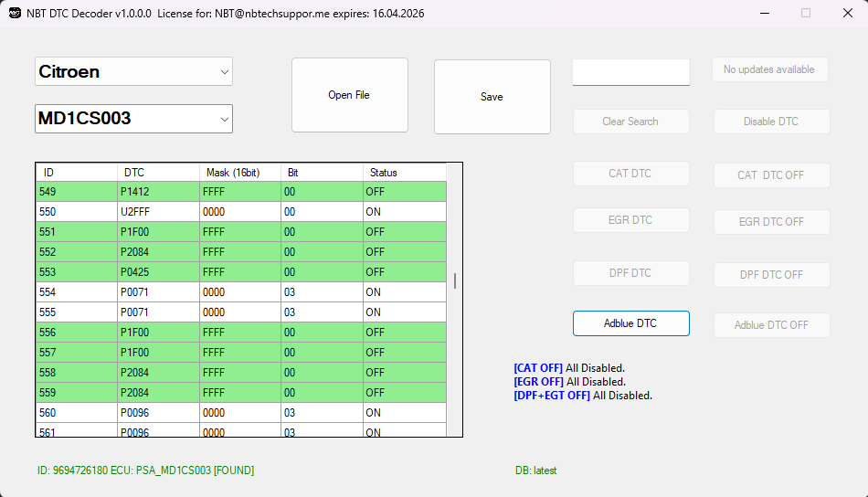The width and height of the screenshot is (868, 497).
Task: Focus the DTC search input field
Action: tap(631, 72)
